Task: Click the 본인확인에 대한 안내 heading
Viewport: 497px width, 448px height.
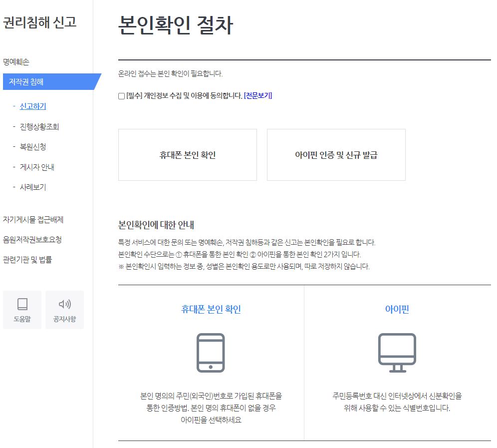Action: coord(156,225)
